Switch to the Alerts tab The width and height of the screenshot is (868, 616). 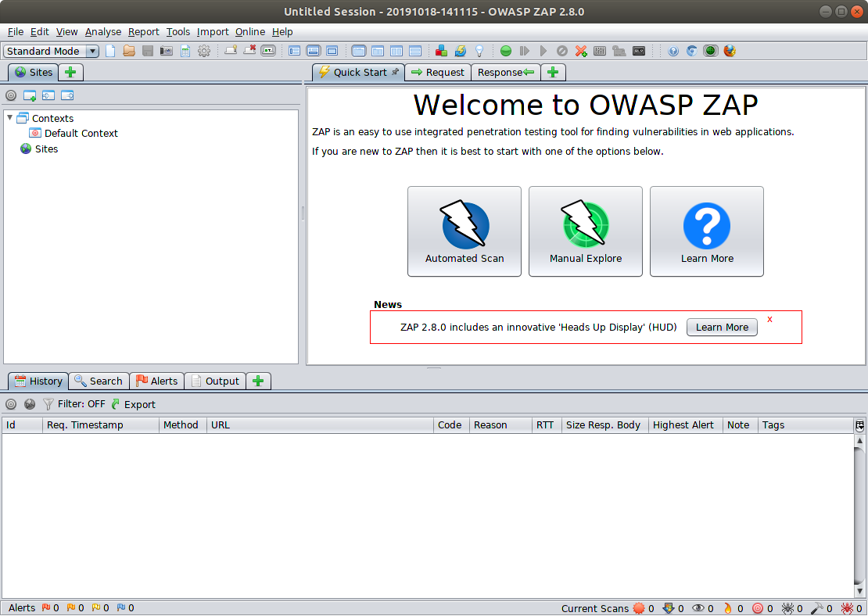point(157,381)
